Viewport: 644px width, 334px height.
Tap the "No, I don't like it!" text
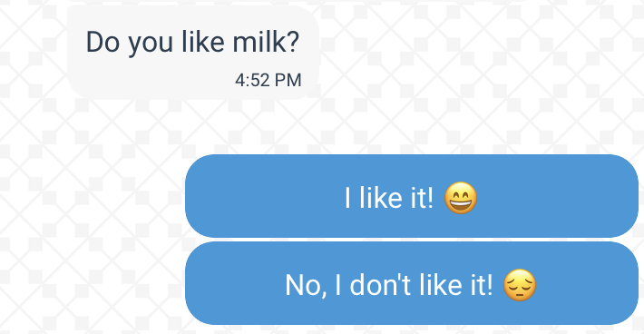click(x=389, y=285)
